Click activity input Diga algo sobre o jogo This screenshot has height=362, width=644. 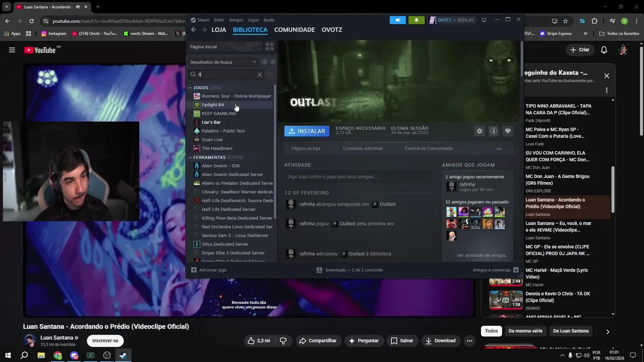[x=358, y=176]
